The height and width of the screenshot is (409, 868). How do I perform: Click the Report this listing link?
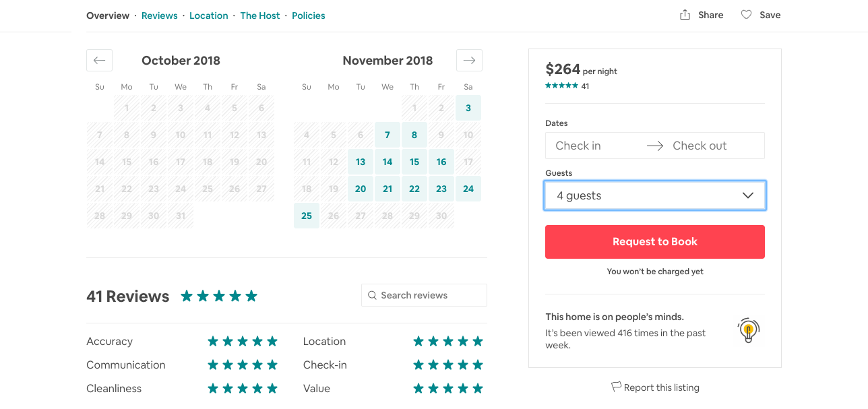tap(662, 387)
